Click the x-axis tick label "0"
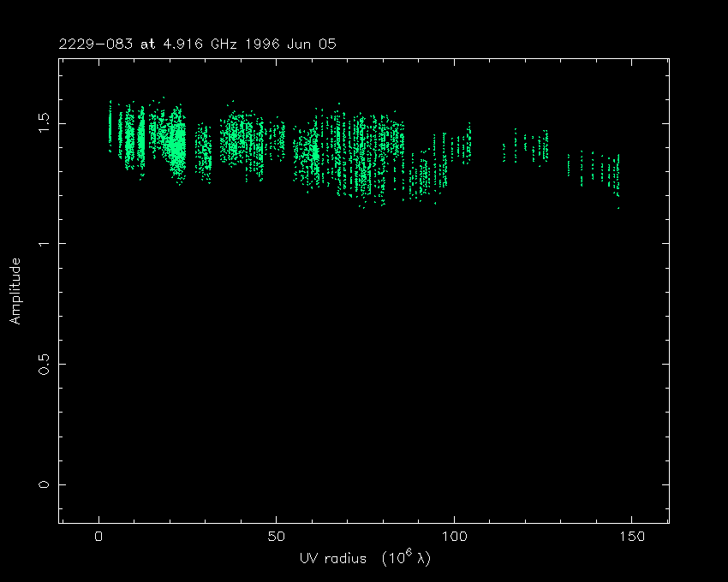This screenshot has width=728, height=582. [x=99, y=537]
